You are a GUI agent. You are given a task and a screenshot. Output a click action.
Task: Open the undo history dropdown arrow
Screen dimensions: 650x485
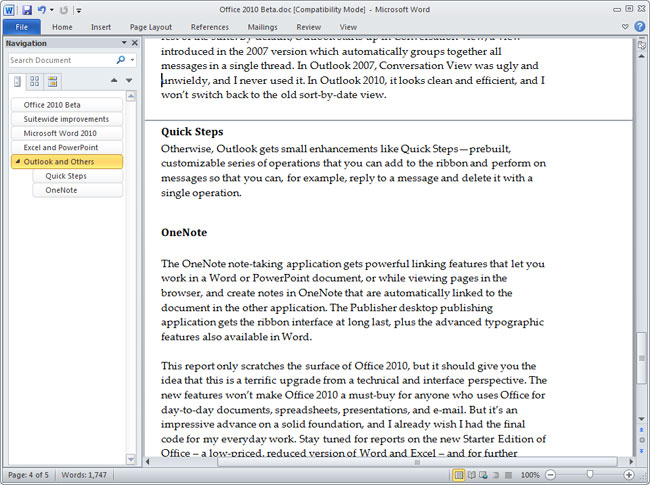pos(52,10)
